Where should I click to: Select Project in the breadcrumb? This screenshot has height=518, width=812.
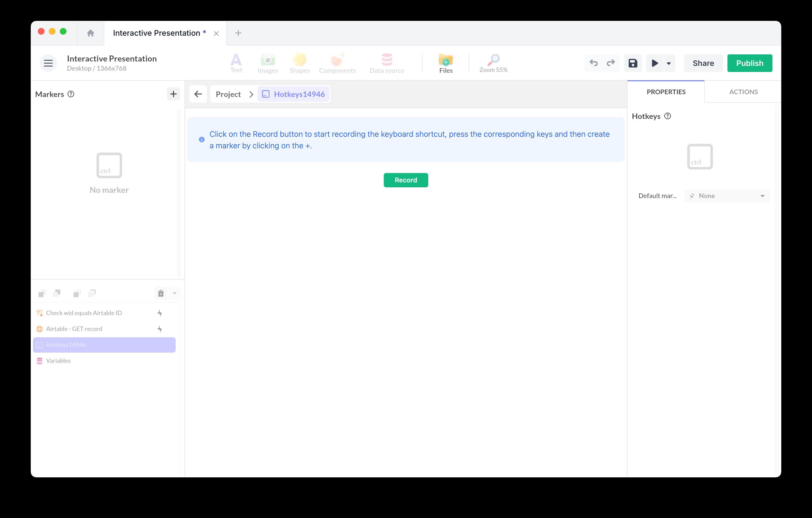point(229,94)
